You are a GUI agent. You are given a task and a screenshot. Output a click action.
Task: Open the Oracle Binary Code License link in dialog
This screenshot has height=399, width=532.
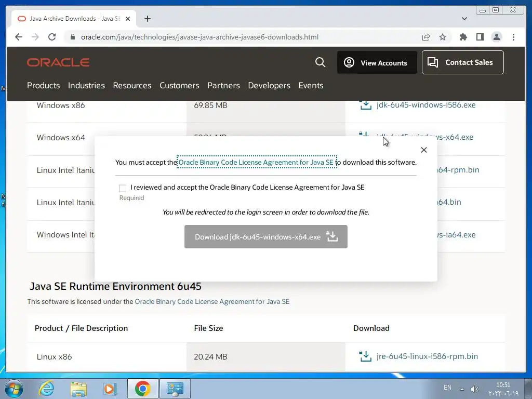256,162
